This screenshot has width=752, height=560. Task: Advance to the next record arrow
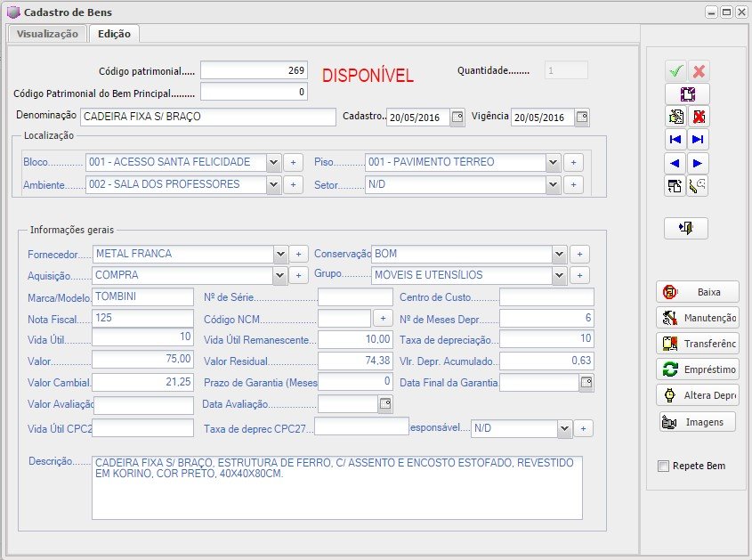tap(699, 163)
